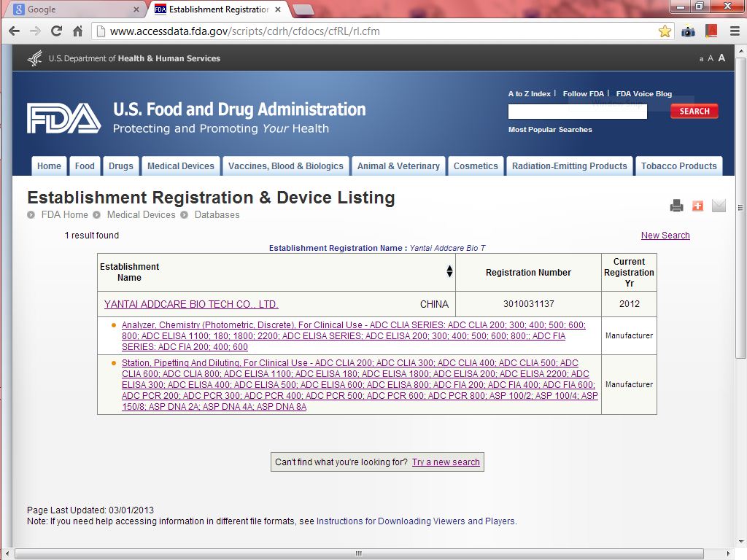The image size is (747, 560).
Task: Click the FDA Home breadcrumb
Action: 65,215
